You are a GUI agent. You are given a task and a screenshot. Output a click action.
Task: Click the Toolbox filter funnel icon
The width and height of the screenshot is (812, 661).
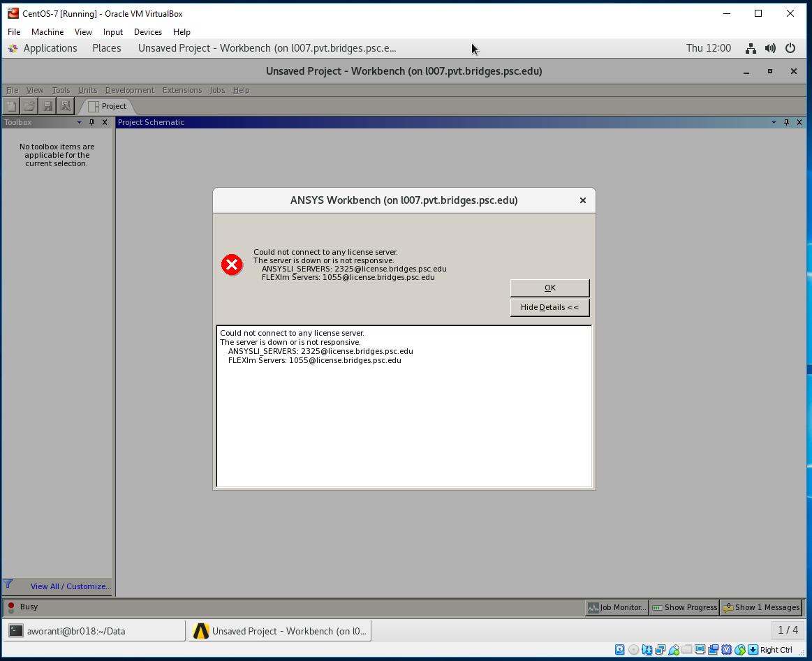pyautogui.click(x=8, y=584)
